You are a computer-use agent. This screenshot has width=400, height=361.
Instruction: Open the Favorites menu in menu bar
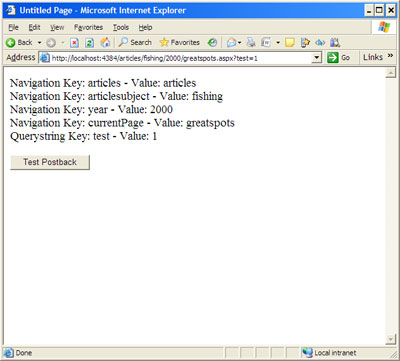click(x=88, y=27)
